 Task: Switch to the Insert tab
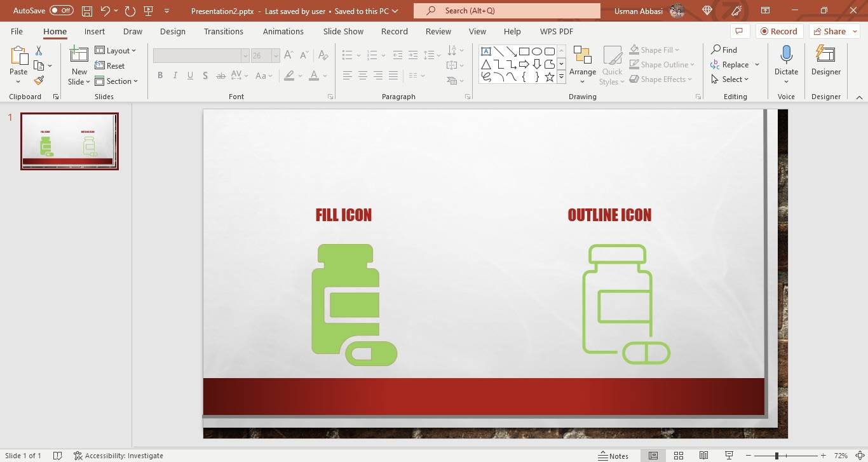95,31
